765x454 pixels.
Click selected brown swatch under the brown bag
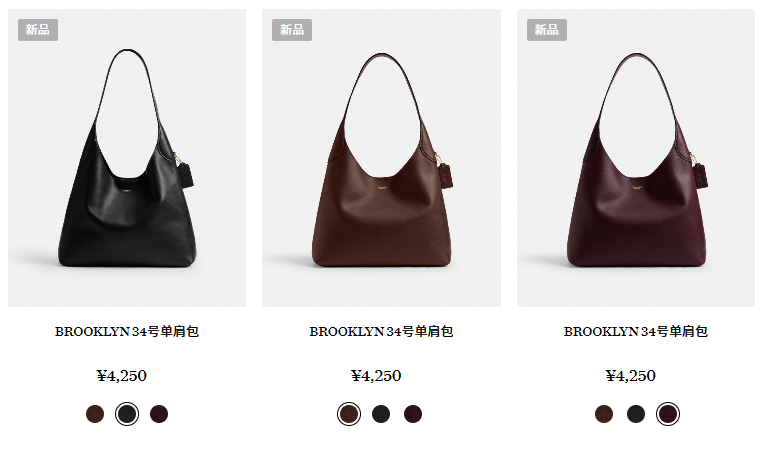(x=349, y=414)
